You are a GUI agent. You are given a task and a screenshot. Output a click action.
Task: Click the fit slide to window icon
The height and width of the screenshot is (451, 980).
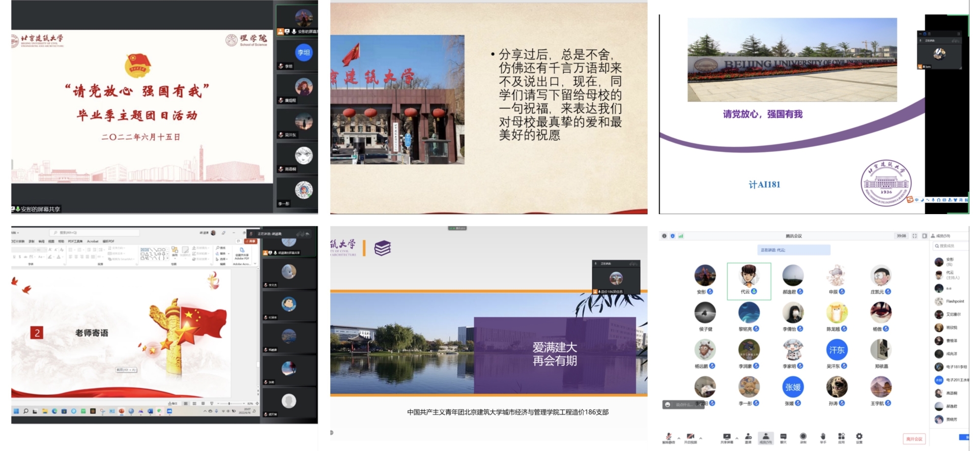(x=257, y=403)
